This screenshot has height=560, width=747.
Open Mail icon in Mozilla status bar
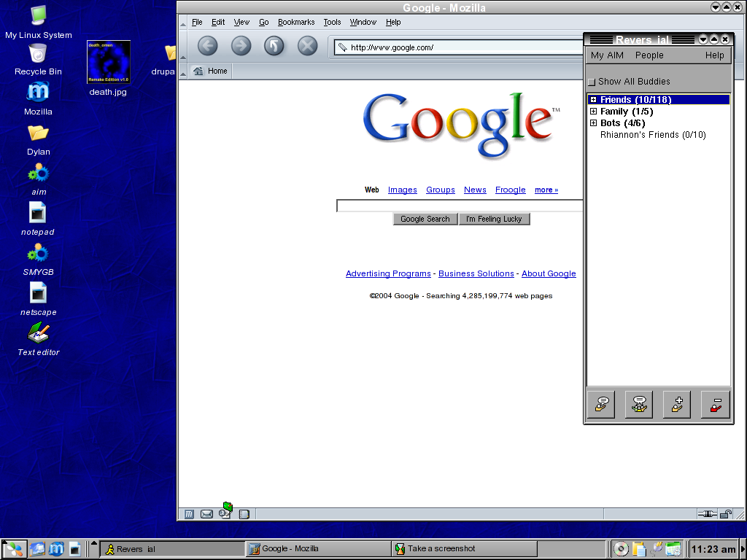pos(206,514)
